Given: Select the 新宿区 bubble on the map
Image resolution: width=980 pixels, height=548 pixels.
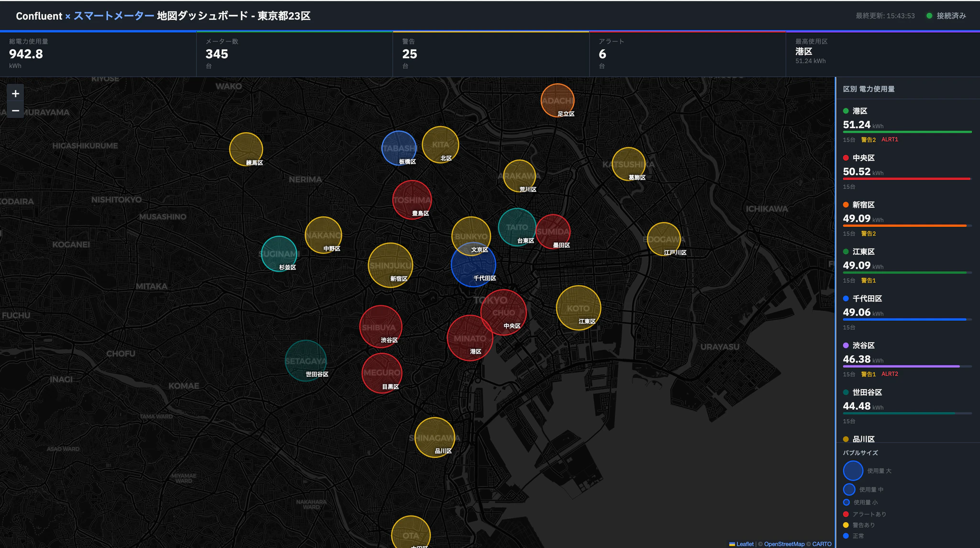Looking at the screenshot, I should [390, 265].
